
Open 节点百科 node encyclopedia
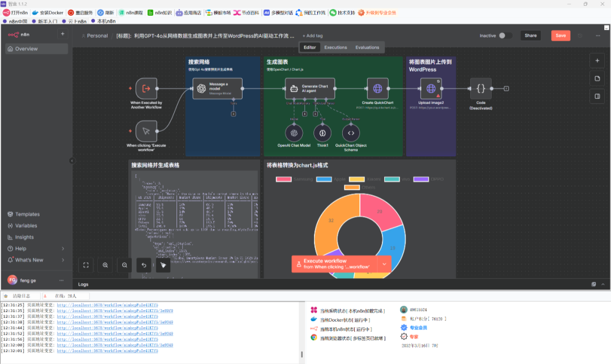[246, 13]
